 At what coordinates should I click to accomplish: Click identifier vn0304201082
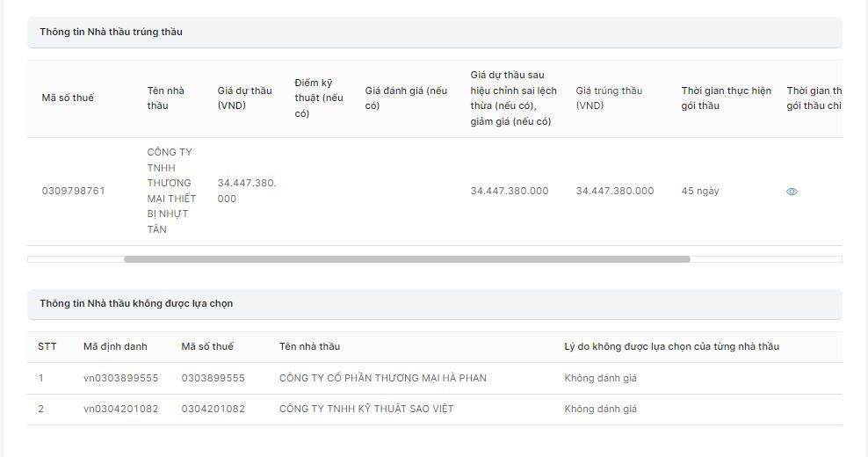click(x=121, y=410)
